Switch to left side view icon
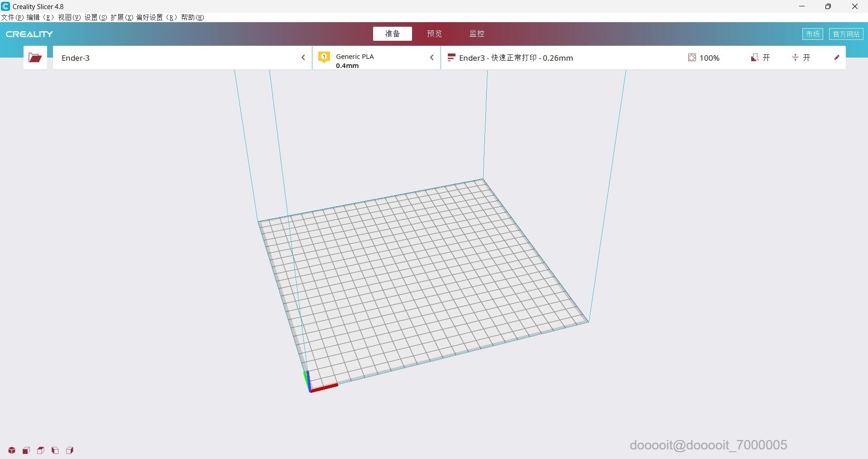868x459 pixels. tap(55, 450)
